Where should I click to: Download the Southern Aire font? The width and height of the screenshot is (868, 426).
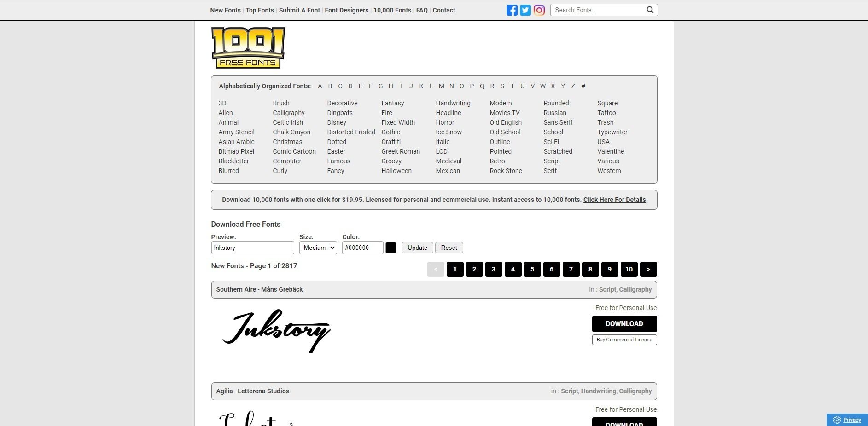(x=624, y=324)
